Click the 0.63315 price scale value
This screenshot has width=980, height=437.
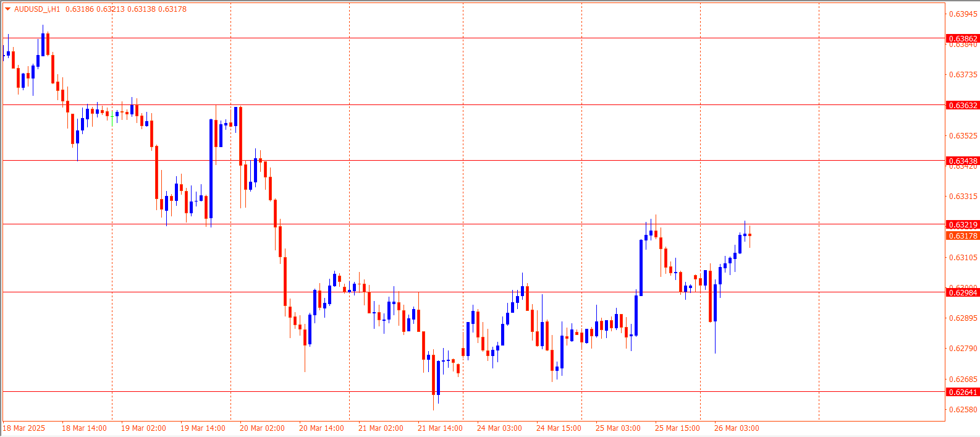point(963,197)
